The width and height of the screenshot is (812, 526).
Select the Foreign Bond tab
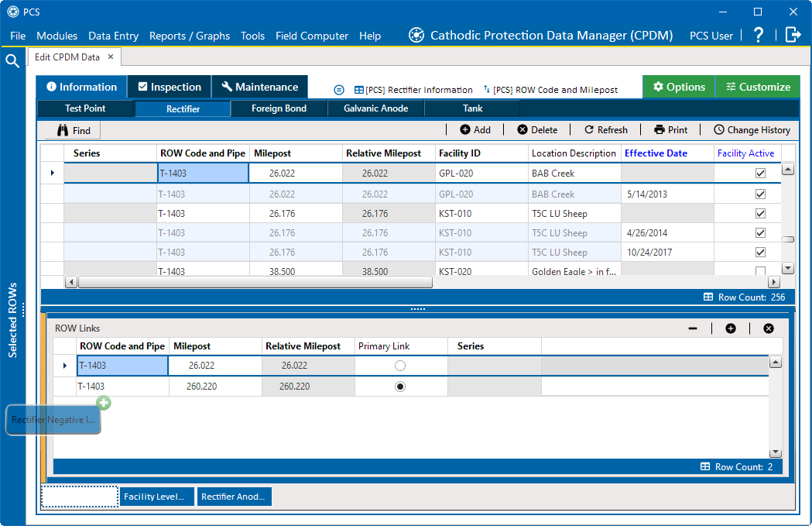279,108
